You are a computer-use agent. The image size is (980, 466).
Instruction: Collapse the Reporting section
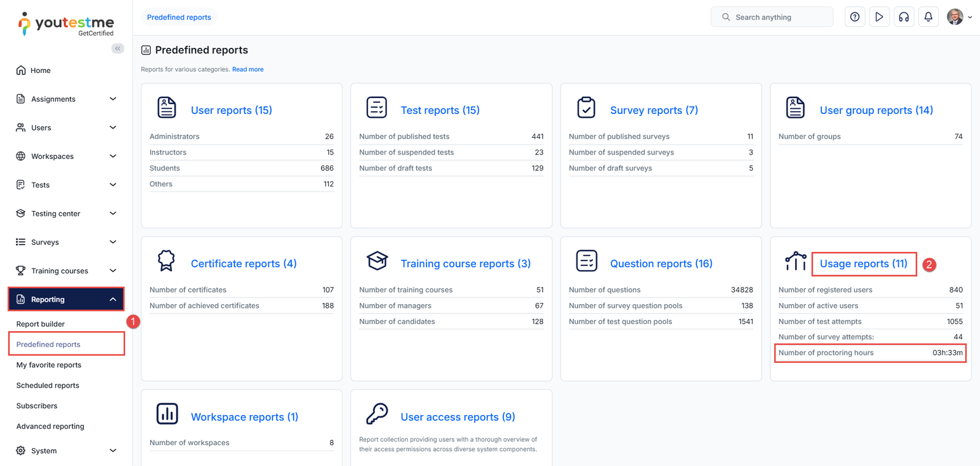113,299
